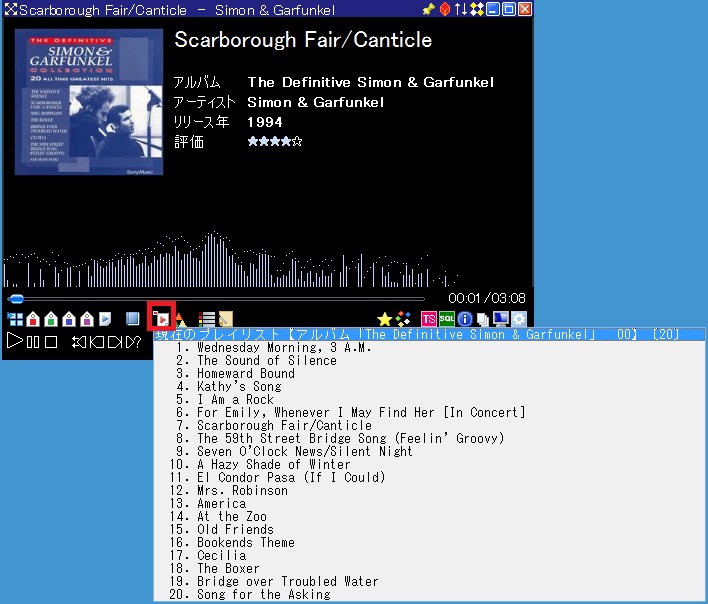Open settings with the gear icon

coord(519,319)
